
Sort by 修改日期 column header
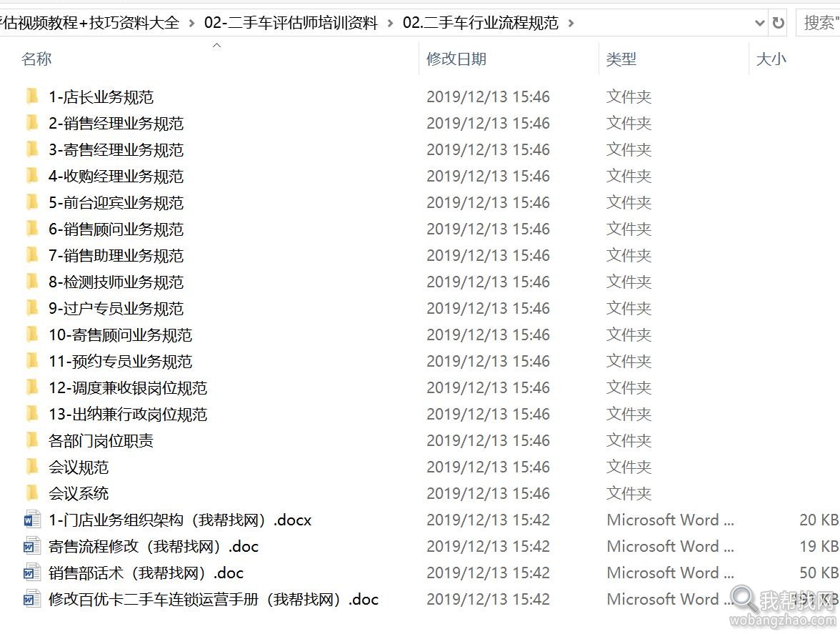pos(456,59)
